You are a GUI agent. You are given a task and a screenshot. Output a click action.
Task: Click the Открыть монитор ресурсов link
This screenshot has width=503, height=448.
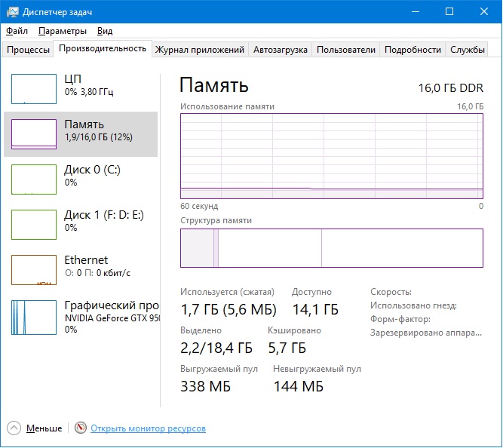pyautogui.click(x=148, y=428)
